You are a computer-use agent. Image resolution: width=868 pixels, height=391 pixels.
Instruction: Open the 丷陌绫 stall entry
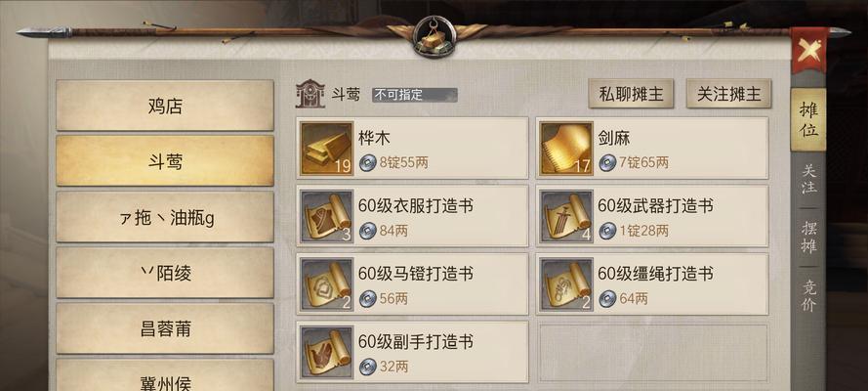point(165,273)
